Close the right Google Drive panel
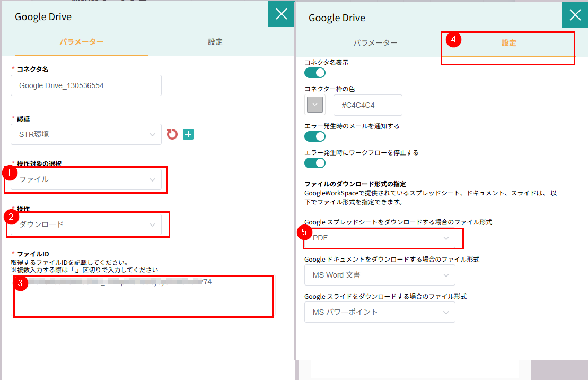 tap(575, 15)
